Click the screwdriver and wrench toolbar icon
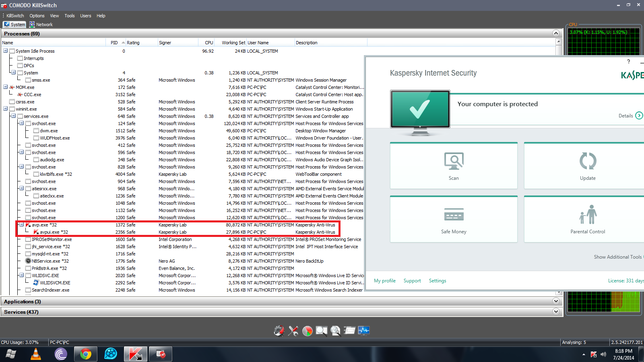 click(293, 331)
